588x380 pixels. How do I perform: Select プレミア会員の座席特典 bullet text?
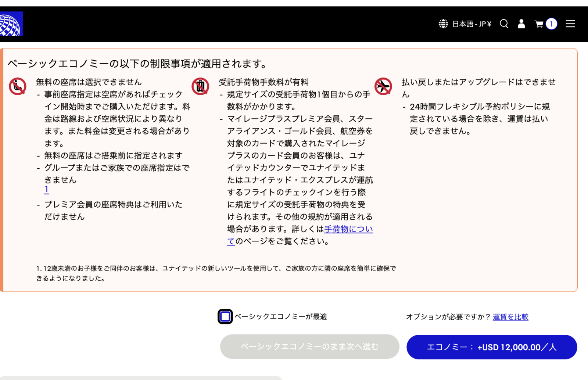(114, 211)
